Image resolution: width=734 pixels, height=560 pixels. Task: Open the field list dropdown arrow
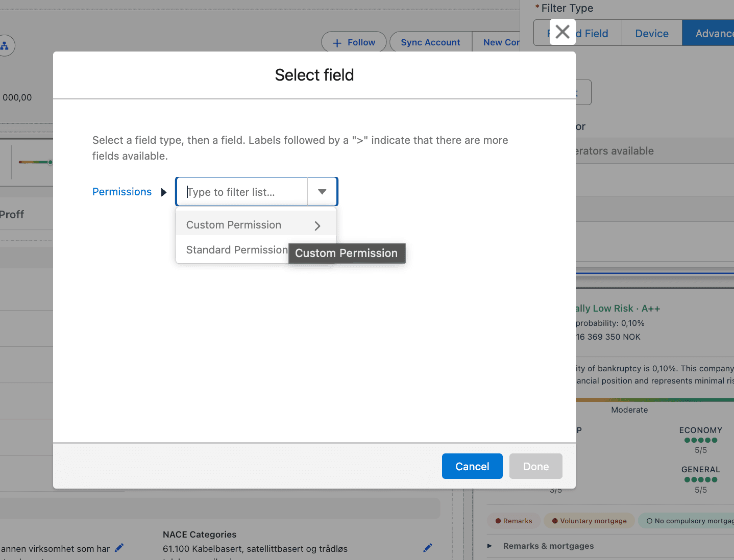(322, 192)
